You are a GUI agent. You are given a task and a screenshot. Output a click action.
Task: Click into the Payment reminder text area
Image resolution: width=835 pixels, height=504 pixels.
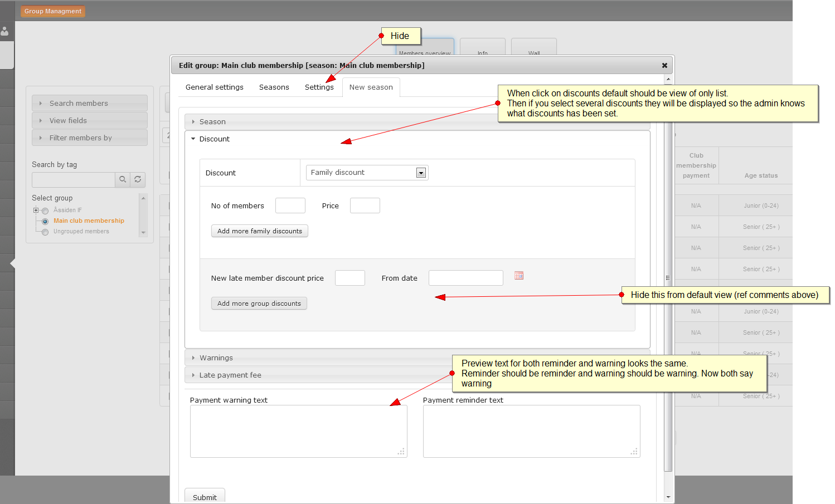coord(532,432)
